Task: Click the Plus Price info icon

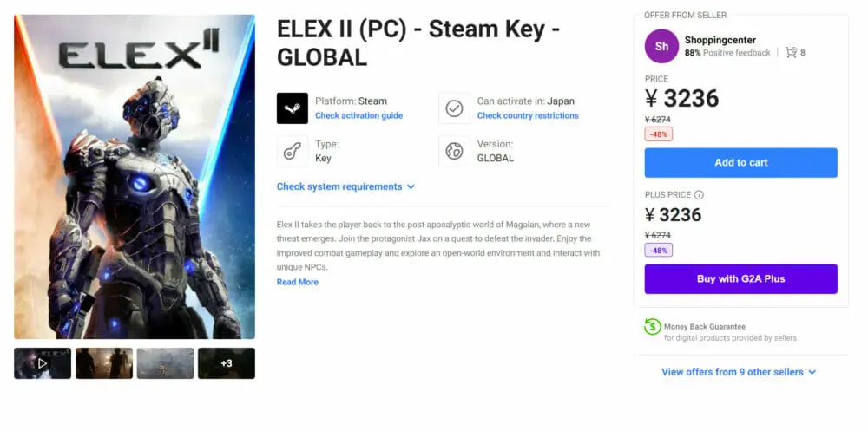Action: (699, 195)
